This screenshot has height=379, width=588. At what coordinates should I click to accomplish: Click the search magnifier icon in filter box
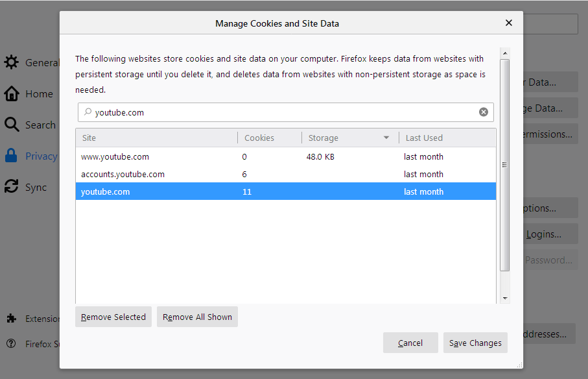click(x=88, y=112)
